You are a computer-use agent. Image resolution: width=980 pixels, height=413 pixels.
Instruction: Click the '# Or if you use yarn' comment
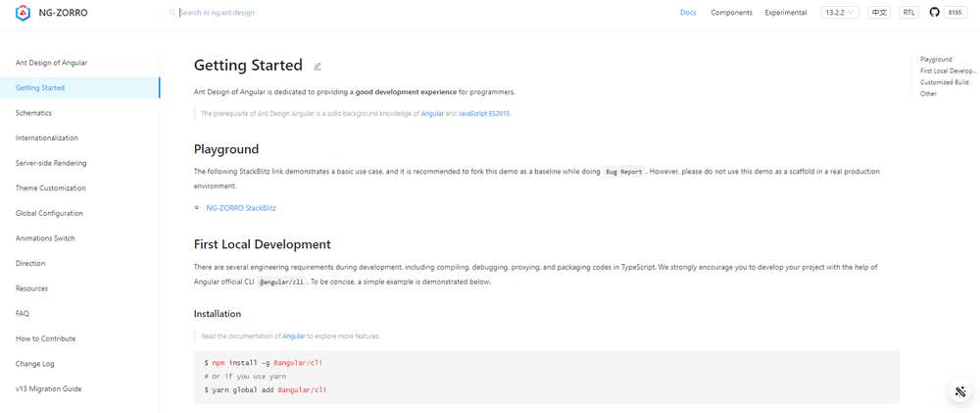245,376
